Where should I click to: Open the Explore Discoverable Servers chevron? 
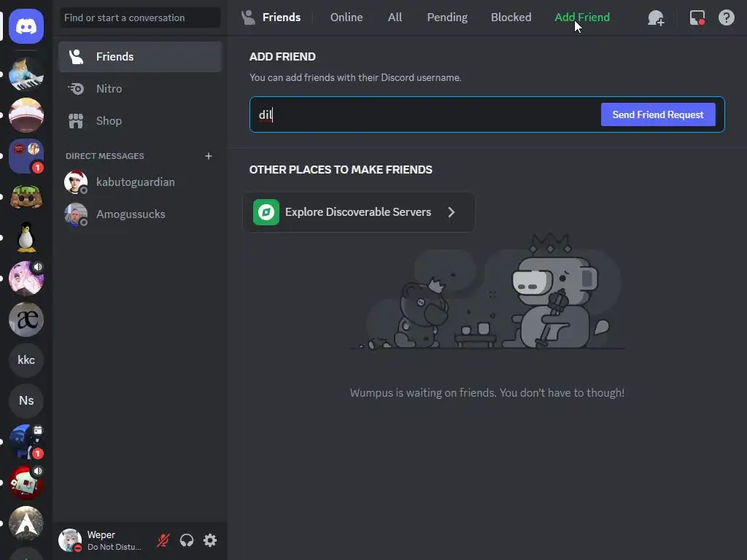(x=452, y=212)
